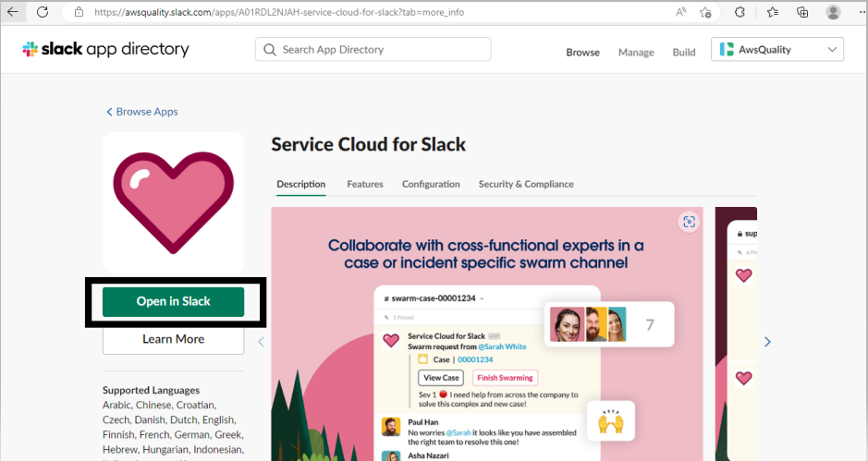Image resolution: width=868 pixels, height=461 pixels.
Task: Open the browser profile avatar
Action: tap(833, 12)
